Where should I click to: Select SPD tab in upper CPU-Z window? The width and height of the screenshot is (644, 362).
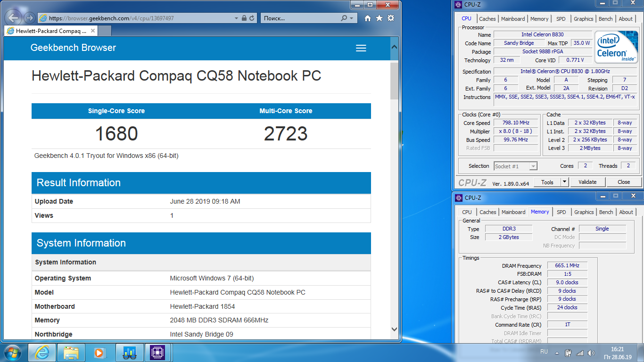(561, 19)
